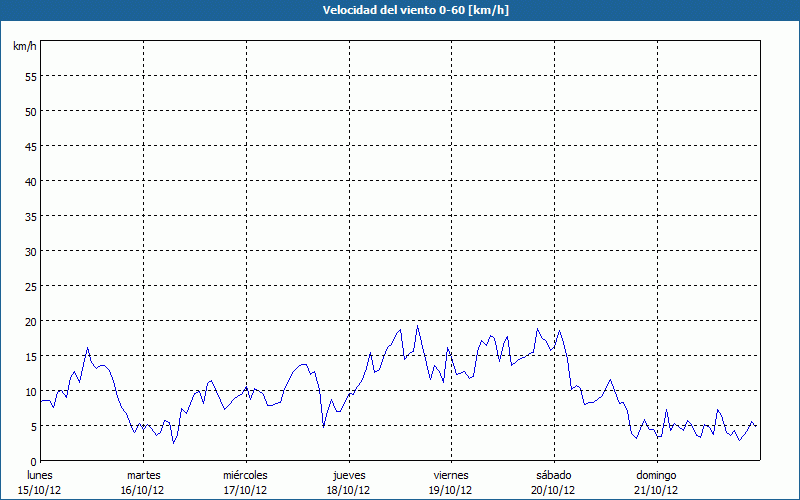Click the 'sábado' day label
The image size is (800, 500).
553,475
